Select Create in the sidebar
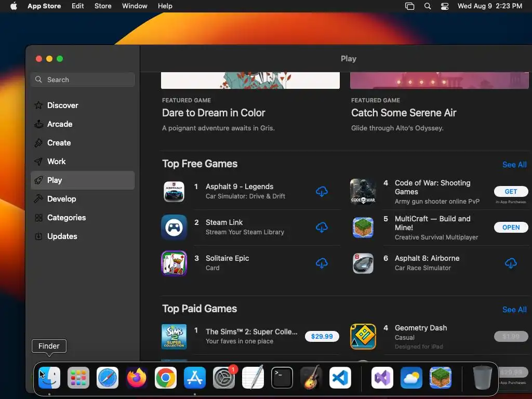 [83, 143]
